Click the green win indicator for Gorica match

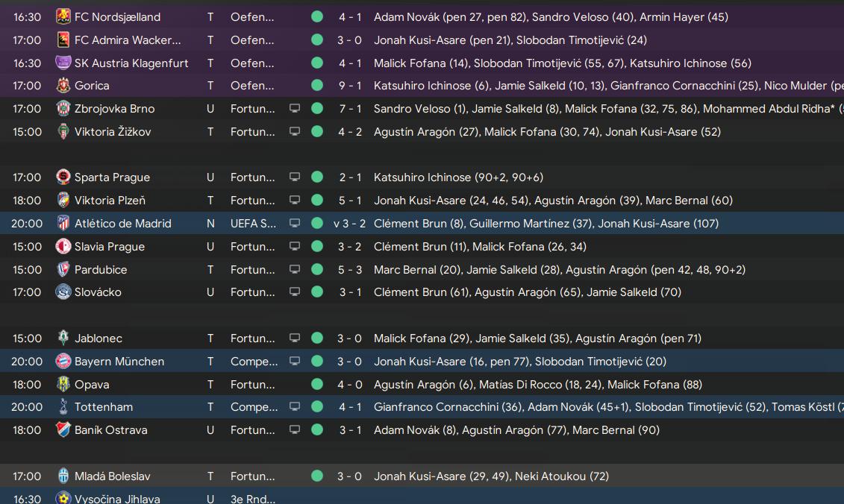(317, 85)
